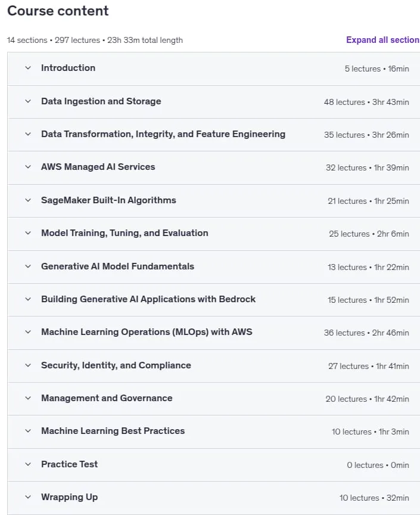Image resolution: width=420 pixels, height=515 pixels.
Task: Click the Expand all sections link
Action: pyautogui.click(x=383, y=40)
